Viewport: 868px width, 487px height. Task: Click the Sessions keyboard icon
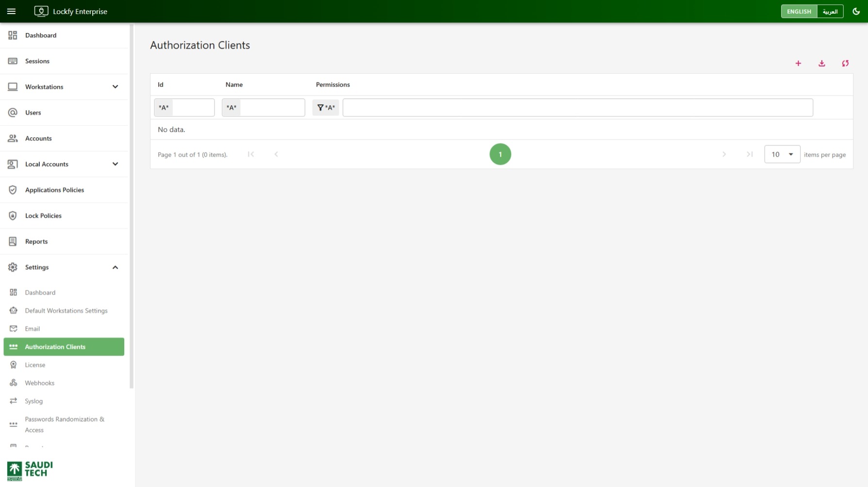(x=13, y=61)
